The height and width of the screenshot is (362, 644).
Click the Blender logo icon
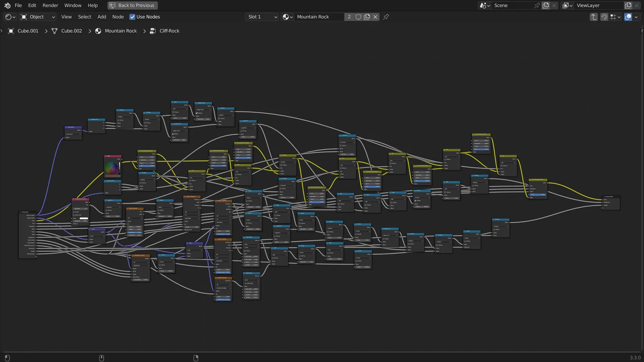click(x=7, y=5)
